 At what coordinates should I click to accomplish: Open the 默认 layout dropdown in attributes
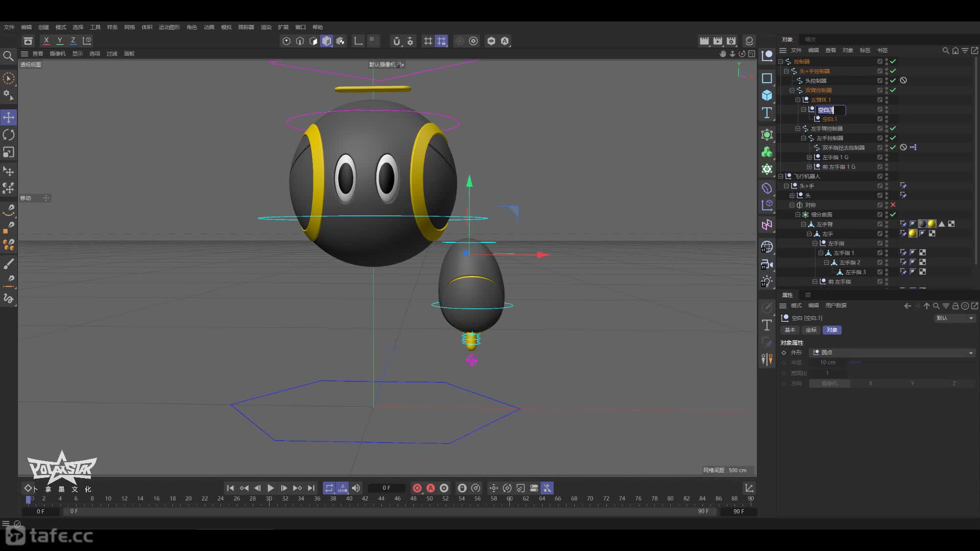[x=954, y=318]
